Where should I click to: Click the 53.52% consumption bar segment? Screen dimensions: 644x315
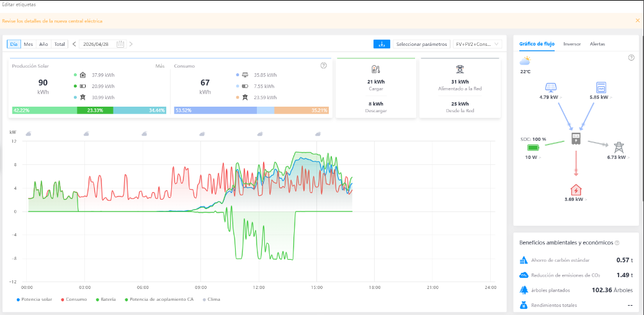tap(216, 110)
